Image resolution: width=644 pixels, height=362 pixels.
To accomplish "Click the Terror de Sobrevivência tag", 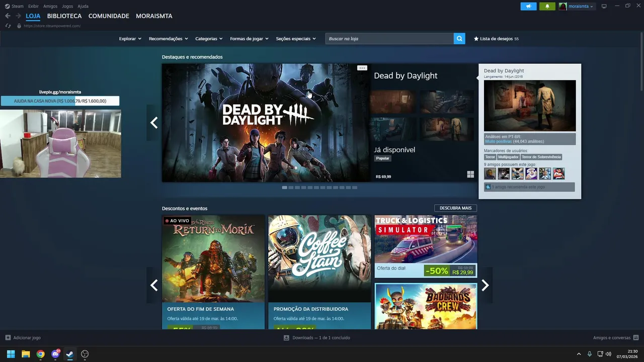I will tap(541, 157).
